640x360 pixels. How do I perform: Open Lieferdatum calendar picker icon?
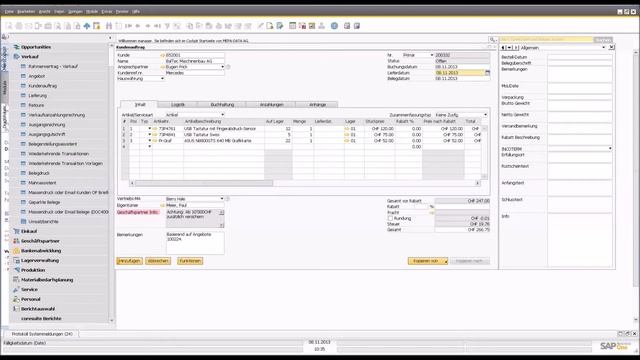point(487,73)
